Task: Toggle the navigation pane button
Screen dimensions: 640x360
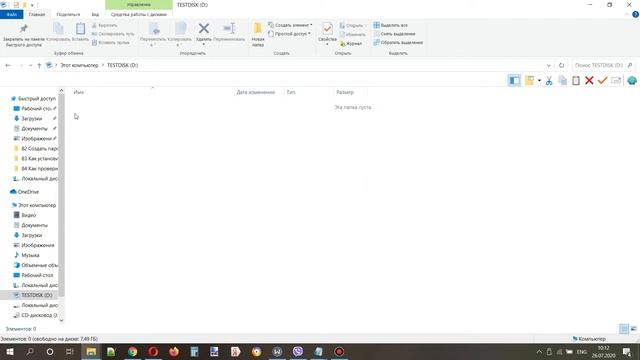Action: (x=514, y=80)
